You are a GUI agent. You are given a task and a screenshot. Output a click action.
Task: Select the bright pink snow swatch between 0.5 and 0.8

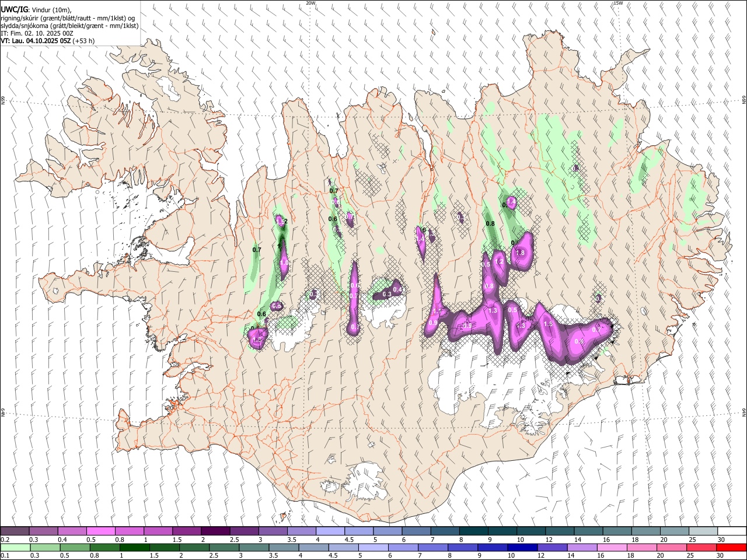100,531
